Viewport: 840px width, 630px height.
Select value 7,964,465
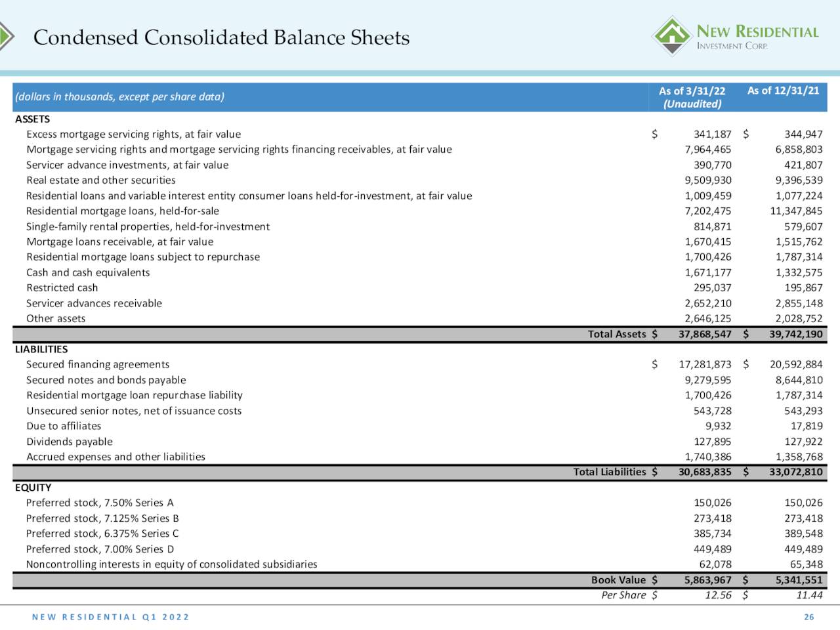708,149
